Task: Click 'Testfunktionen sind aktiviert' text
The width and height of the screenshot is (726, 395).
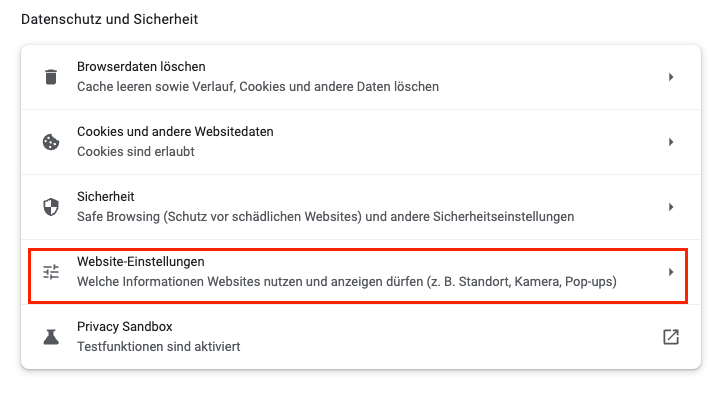Action: [158, 347]
